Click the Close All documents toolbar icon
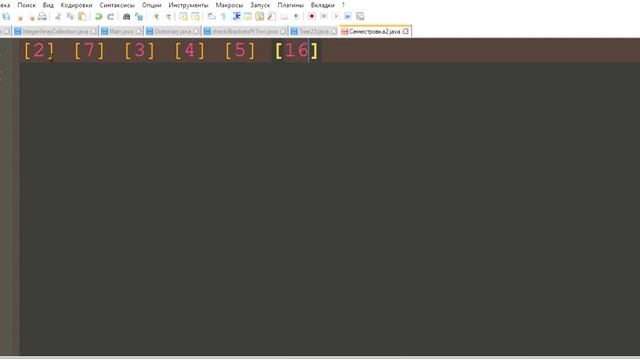This screenshot has width=640, height=360. (31, 17)
